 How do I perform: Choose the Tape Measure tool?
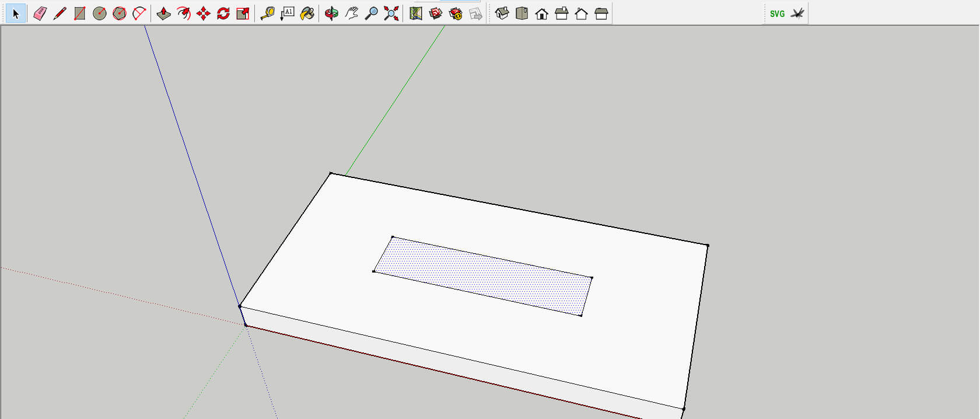click(x=267, y=13)
